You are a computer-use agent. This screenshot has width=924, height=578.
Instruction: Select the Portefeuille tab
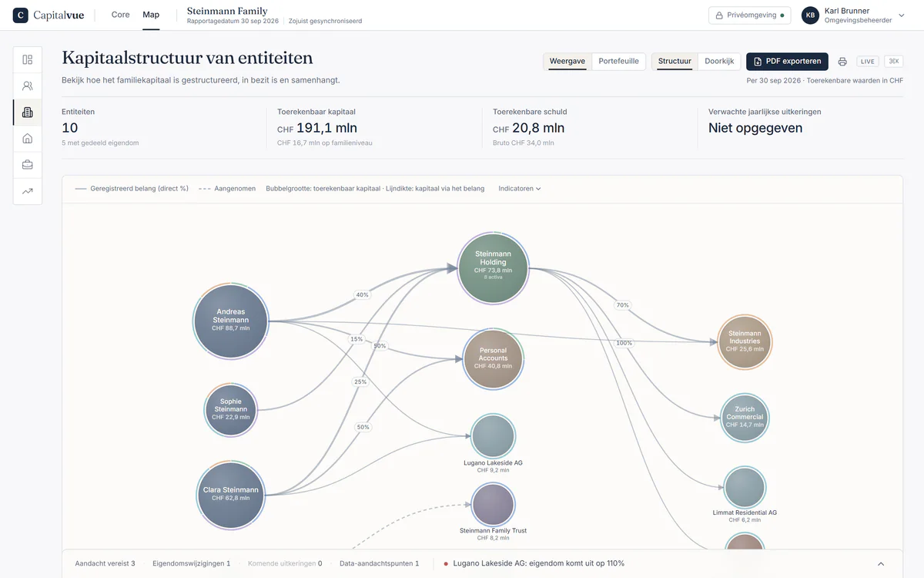[619, 62]
